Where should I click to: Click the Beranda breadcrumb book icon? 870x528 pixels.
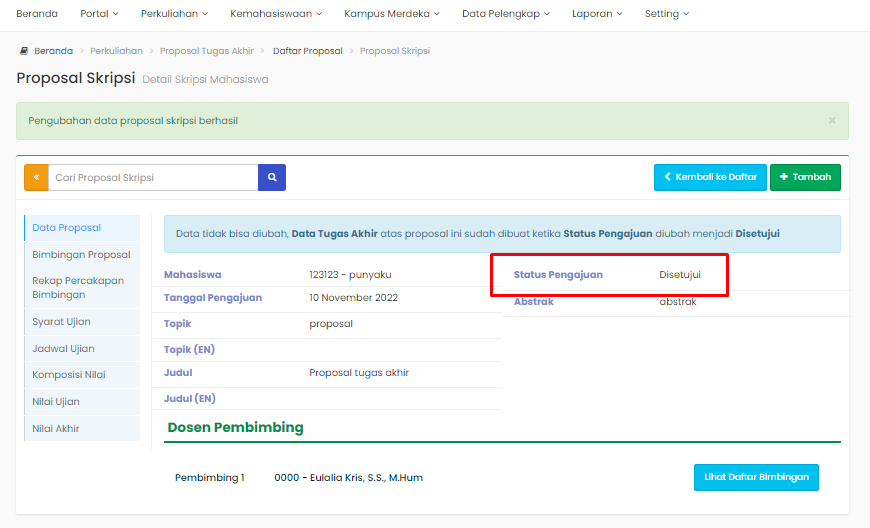(24, 51)
